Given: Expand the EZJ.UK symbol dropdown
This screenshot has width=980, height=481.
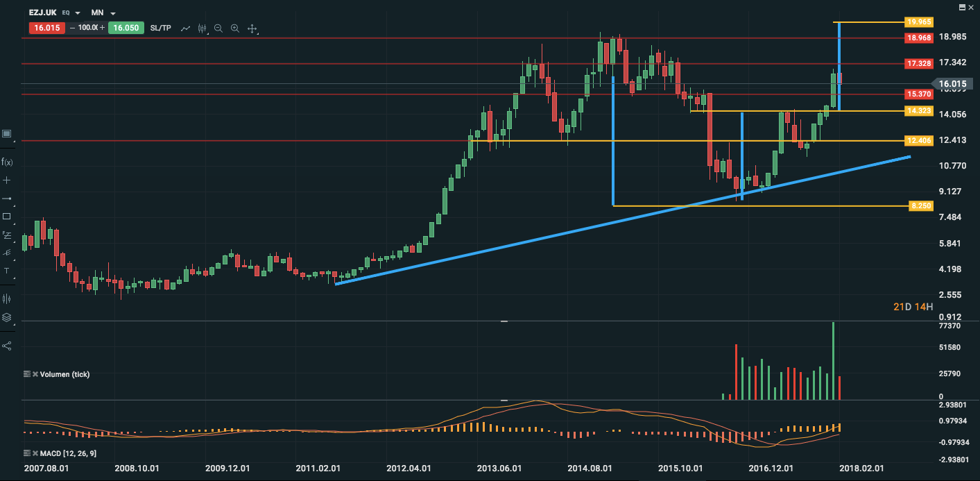Looking at the screenshot, I should coord(77,13).
